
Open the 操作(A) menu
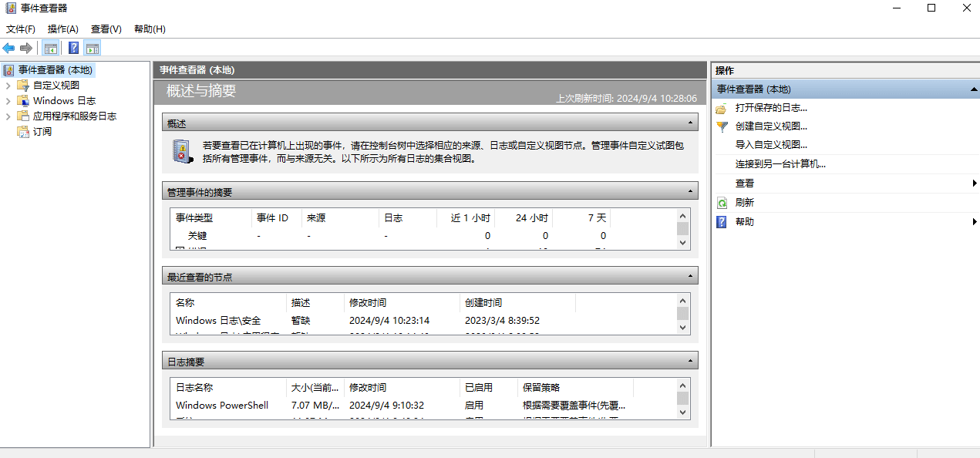[x=62, y=29]
